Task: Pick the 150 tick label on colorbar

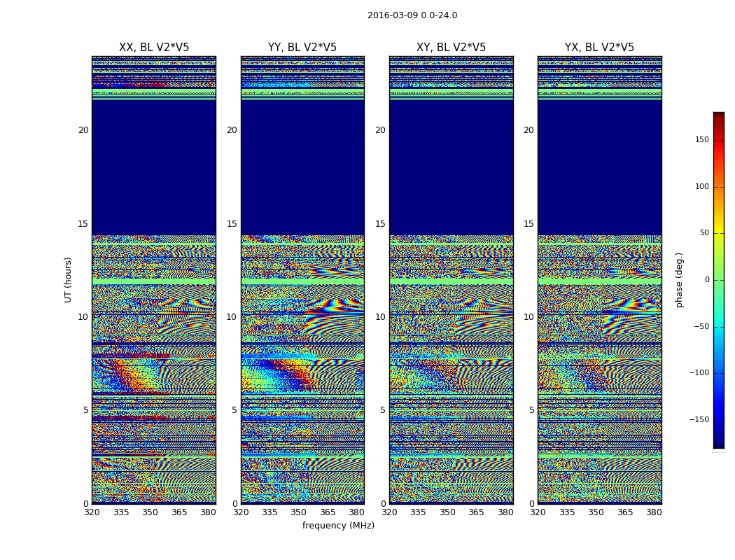Action: tap(701, 140)
